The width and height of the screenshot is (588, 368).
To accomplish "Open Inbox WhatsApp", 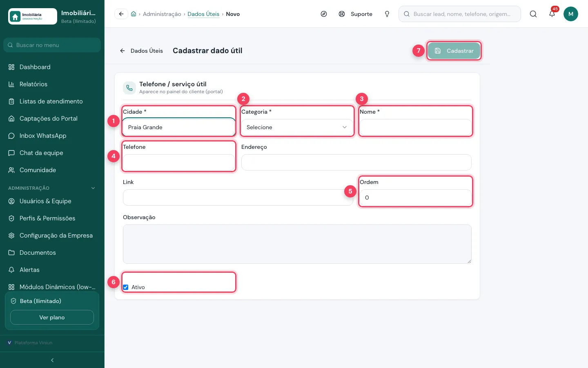I will pos(52,136).
